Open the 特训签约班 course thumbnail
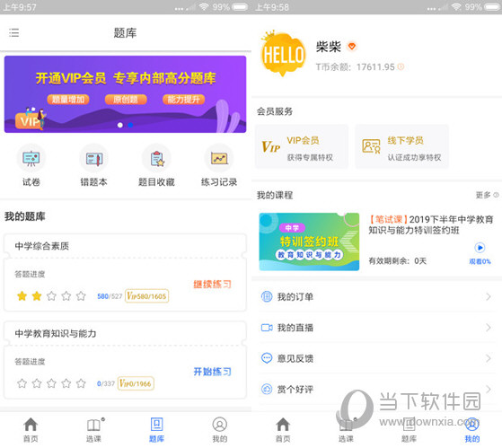 tap(309, 242)
